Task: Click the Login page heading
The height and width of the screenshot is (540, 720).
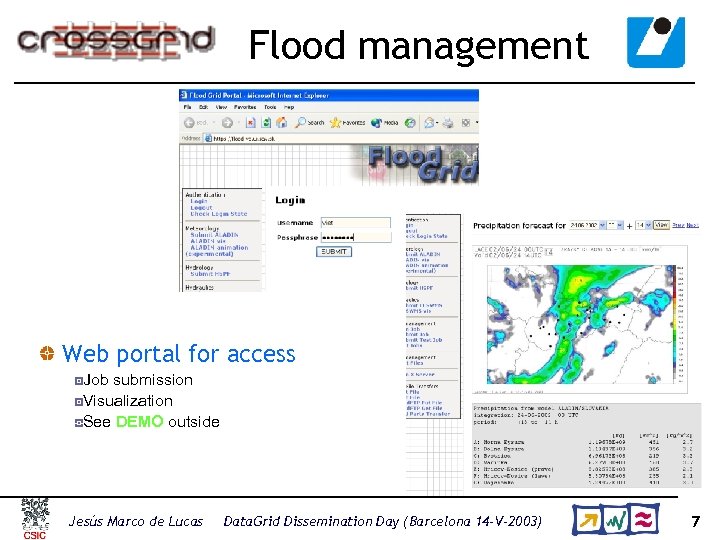Action: (x=290, y=200)
